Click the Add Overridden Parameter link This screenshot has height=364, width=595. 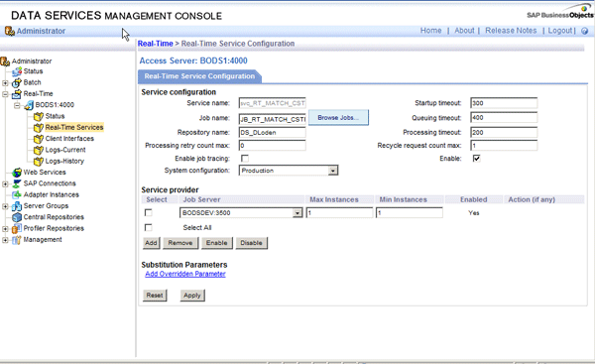coord(185,274)
